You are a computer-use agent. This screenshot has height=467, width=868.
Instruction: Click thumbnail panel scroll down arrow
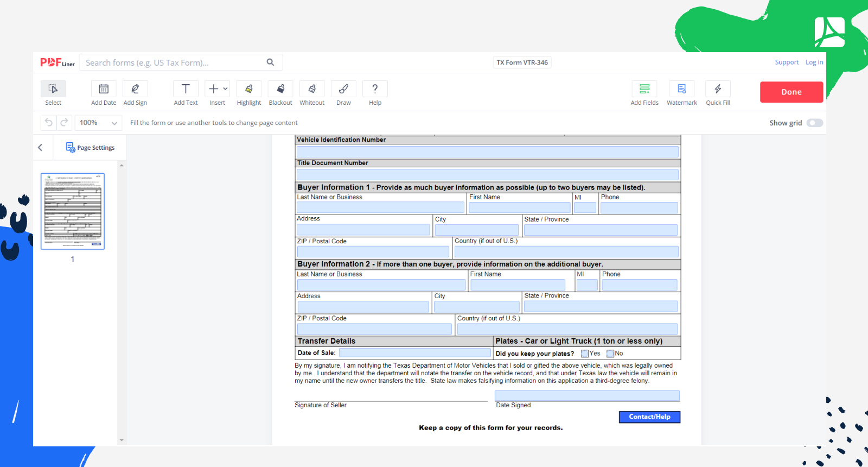coord(122,440)
